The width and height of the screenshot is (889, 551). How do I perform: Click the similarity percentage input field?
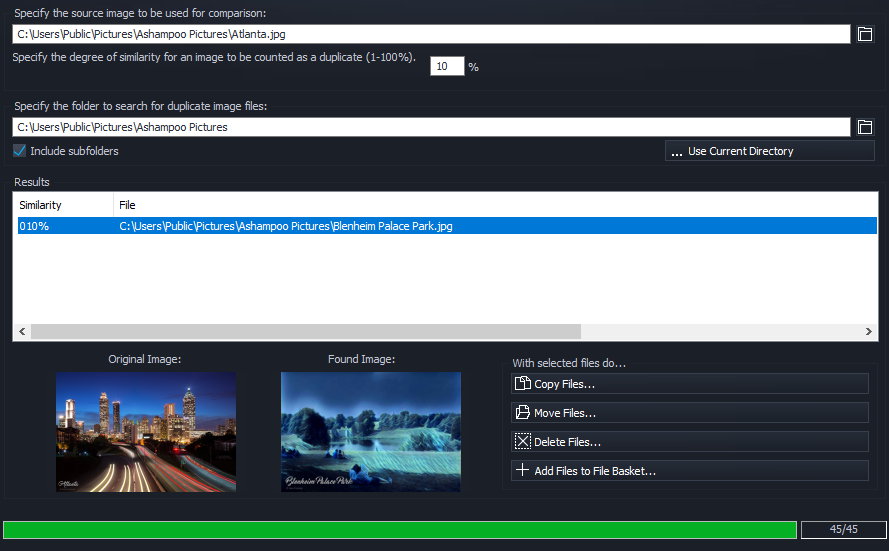pos(447,67)
